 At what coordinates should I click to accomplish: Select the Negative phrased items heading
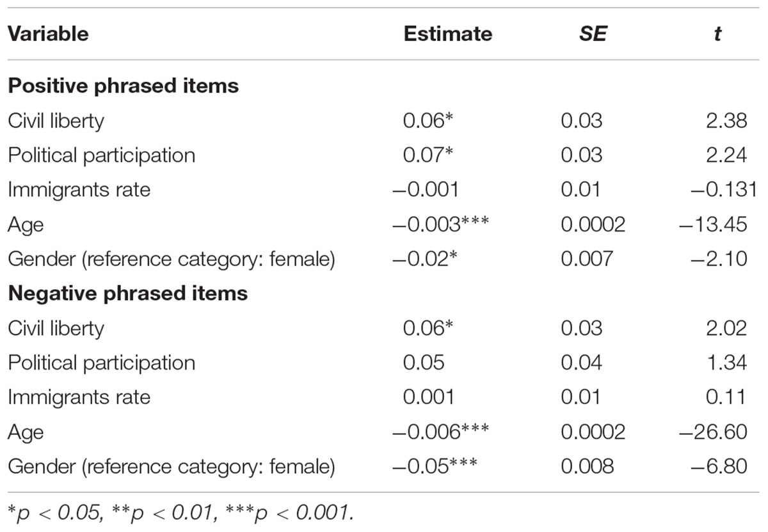pos(127,293)
